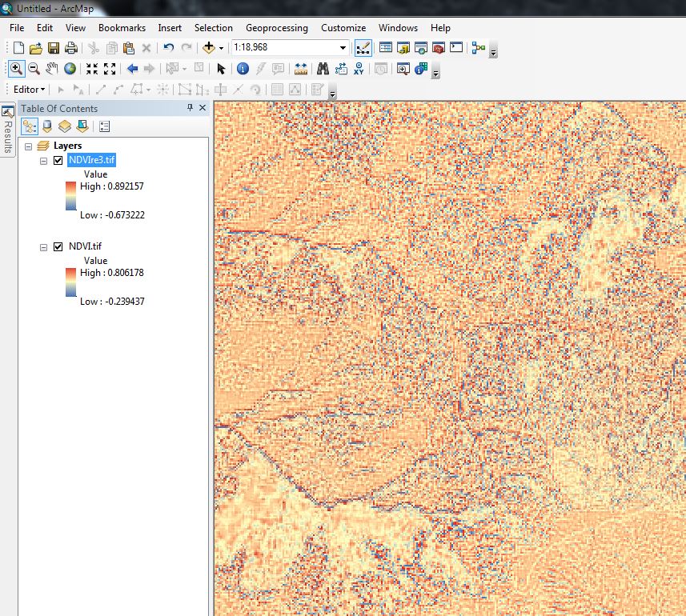
Task: Print the current map
Action: 71,48
